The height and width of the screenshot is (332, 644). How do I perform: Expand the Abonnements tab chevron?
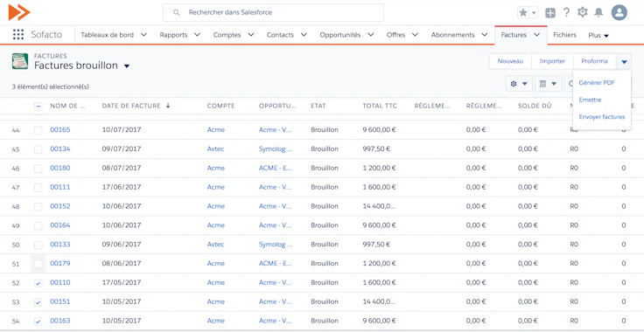[484, 35]
